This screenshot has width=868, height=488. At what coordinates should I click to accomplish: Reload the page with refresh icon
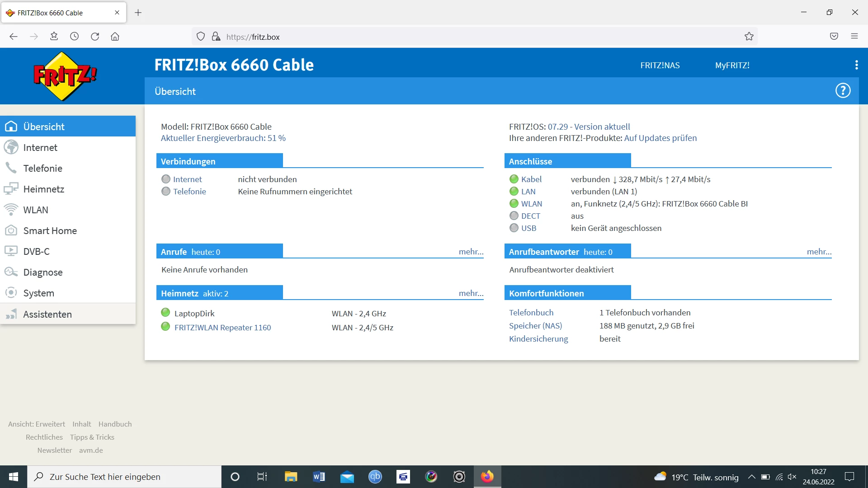click(95, 37)
